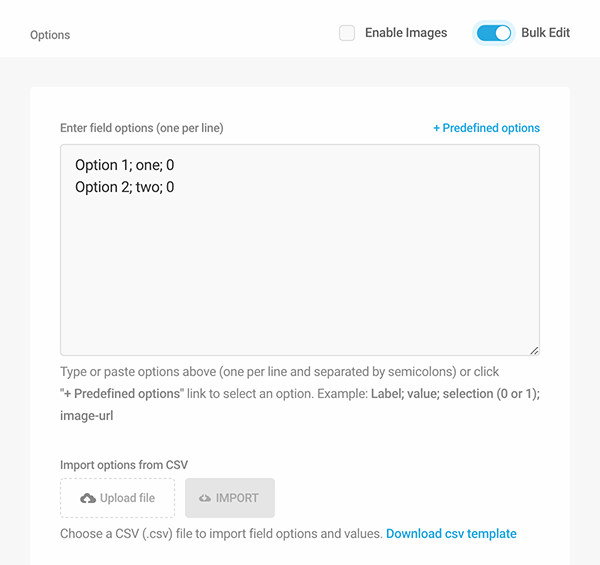Tick the Enable Images checkbox

click(347, 33)
